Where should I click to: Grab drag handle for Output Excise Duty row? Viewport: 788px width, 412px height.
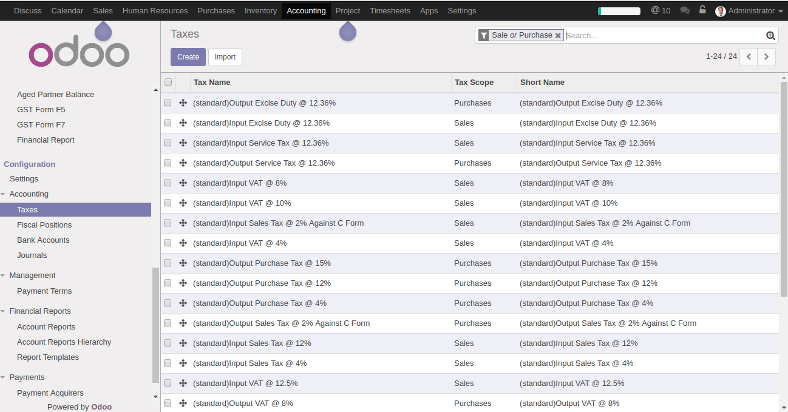click(x=183, y=102)
